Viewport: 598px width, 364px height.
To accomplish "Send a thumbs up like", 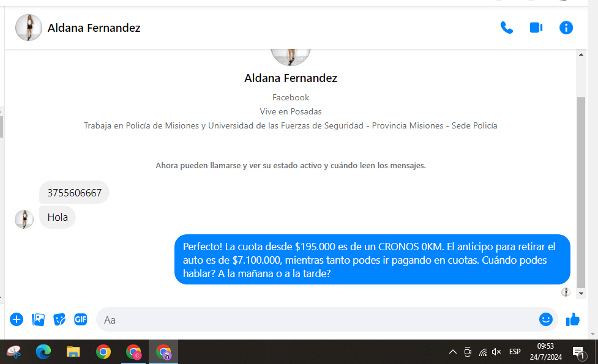I will pyautogui.click(x=572, y=319).
